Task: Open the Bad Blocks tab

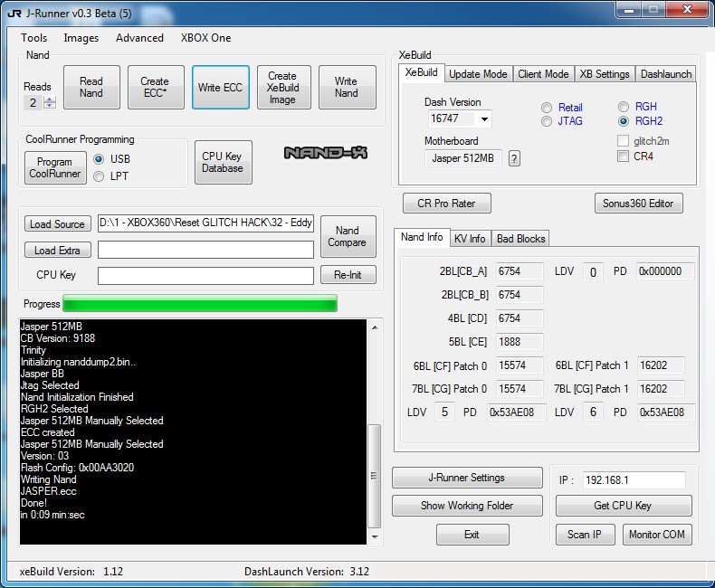Action: [520, 239]
